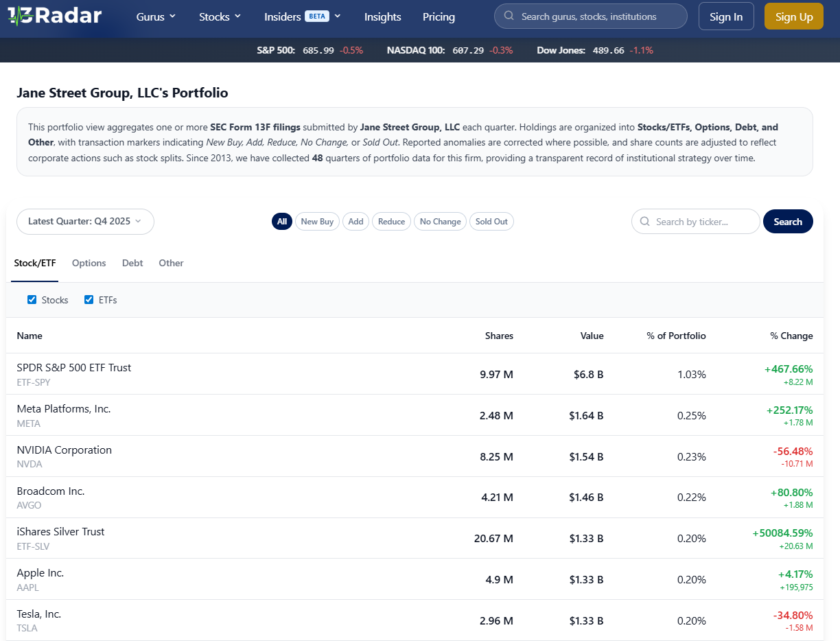
Task: Sort by the Value column header
Action: [x=592, y=336]
